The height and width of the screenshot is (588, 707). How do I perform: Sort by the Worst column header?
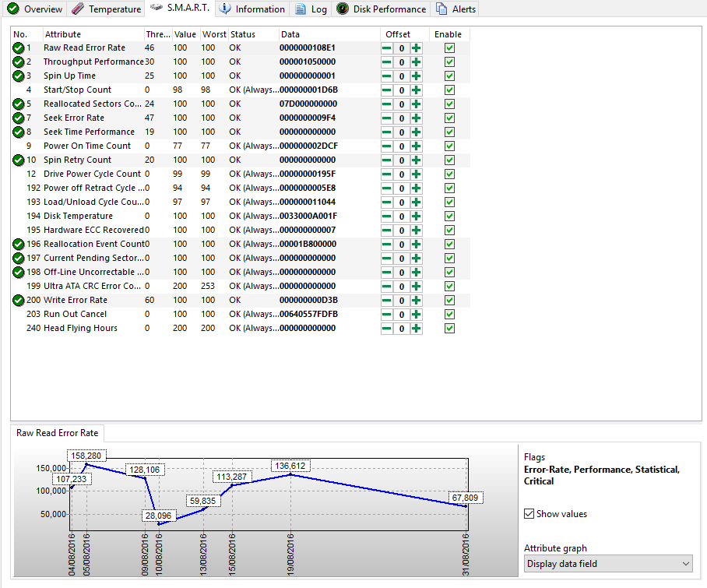213,34
